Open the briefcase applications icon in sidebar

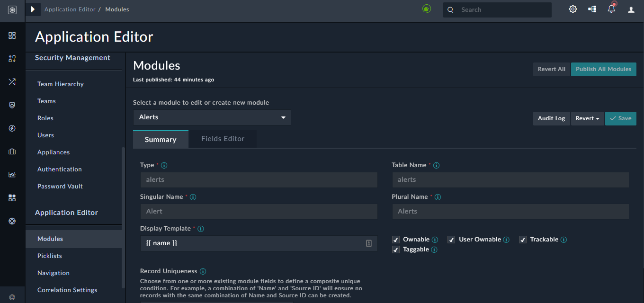12,151
